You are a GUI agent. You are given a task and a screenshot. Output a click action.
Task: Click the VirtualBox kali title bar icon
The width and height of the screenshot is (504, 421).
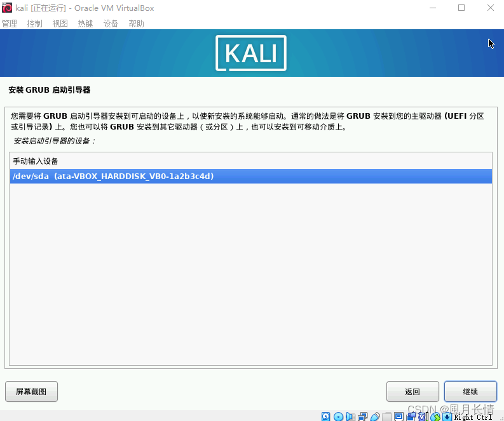[7, 8]
